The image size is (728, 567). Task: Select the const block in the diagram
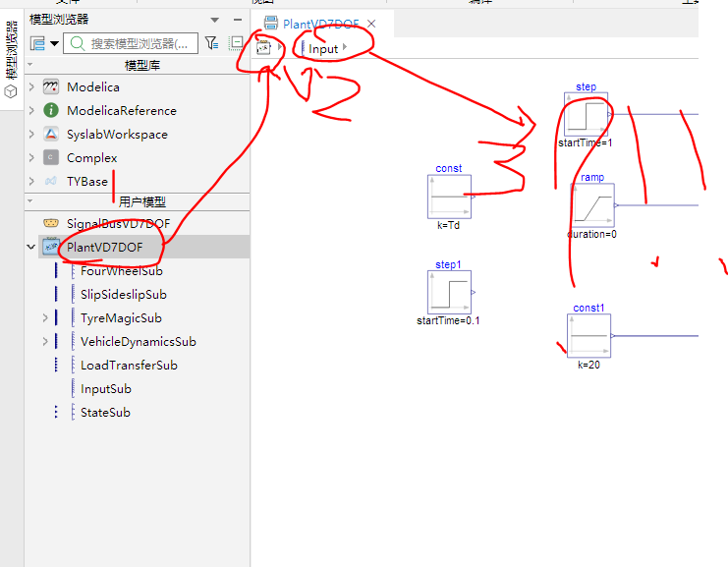click(449, 197)
